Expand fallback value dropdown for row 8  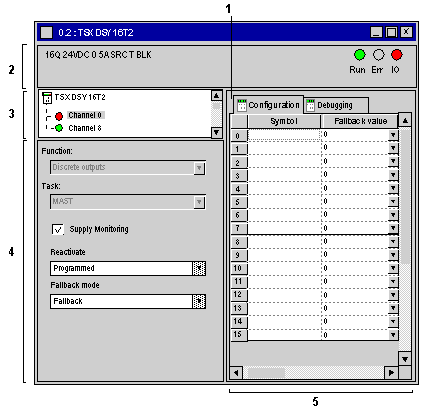[393, 242]
